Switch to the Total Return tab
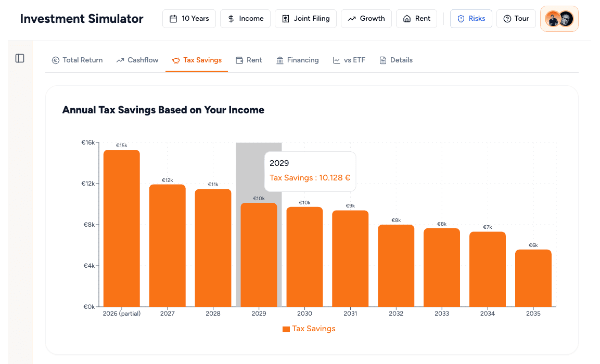The width and height of the screenshot is (600, 364). (78, 60)
